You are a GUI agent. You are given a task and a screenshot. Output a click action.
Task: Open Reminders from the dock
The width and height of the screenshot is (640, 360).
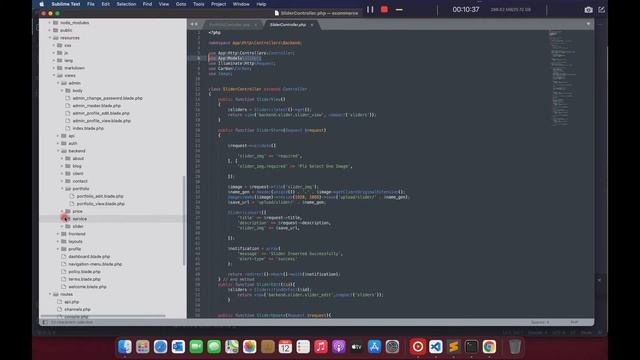point(303,347)
